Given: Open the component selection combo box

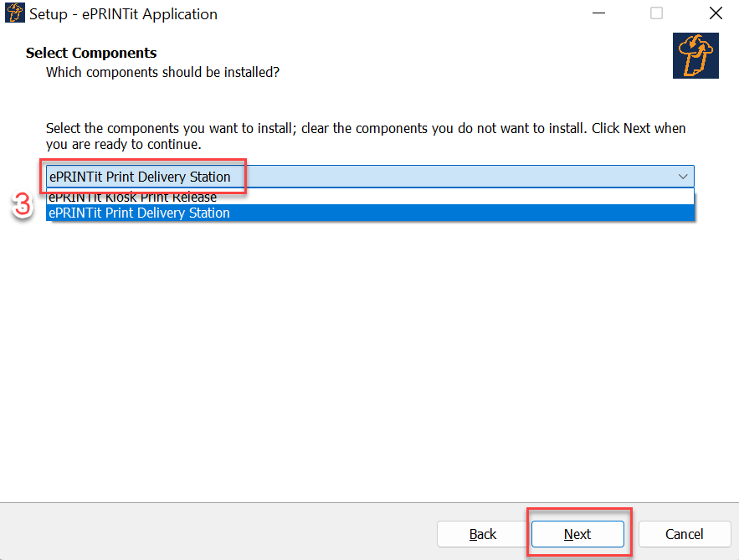Looking at the screenshot, I should click(368, 177).
